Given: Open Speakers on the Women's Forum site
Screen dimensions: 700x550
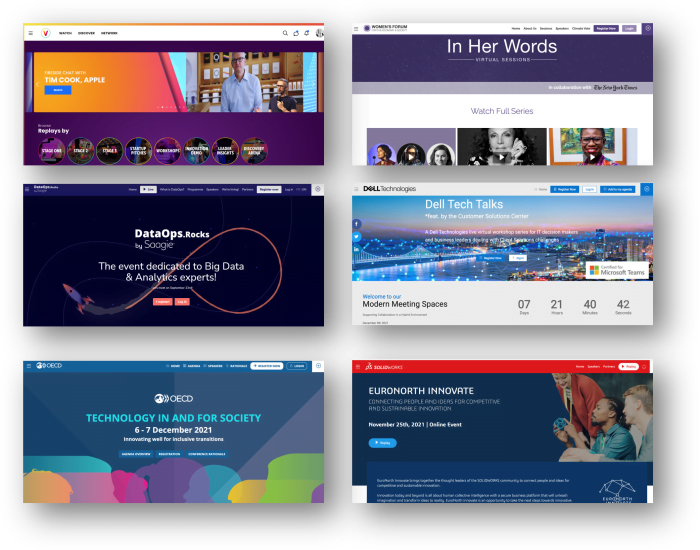Looking at the screenshot, I should 562,29.
